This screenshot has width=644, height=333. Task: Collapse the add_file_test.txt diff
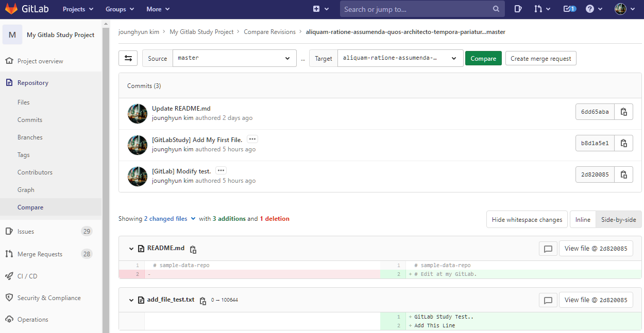pos(131,300)
